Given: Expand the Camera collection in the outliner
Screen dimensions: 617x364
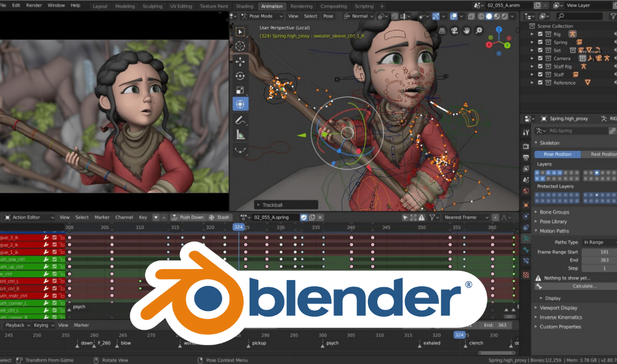Looking at the screenshot, I should coord(532,58).
